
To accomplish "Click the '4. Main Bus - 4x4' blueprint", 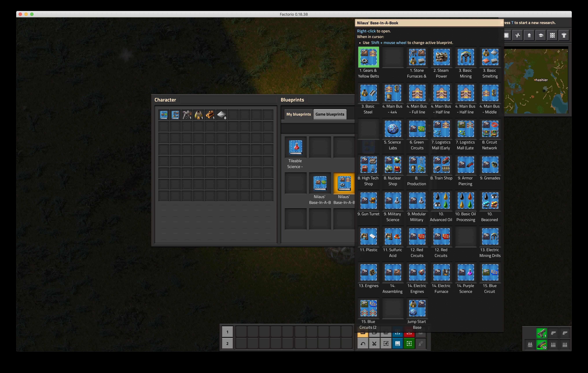I will [x=393, y=93].
